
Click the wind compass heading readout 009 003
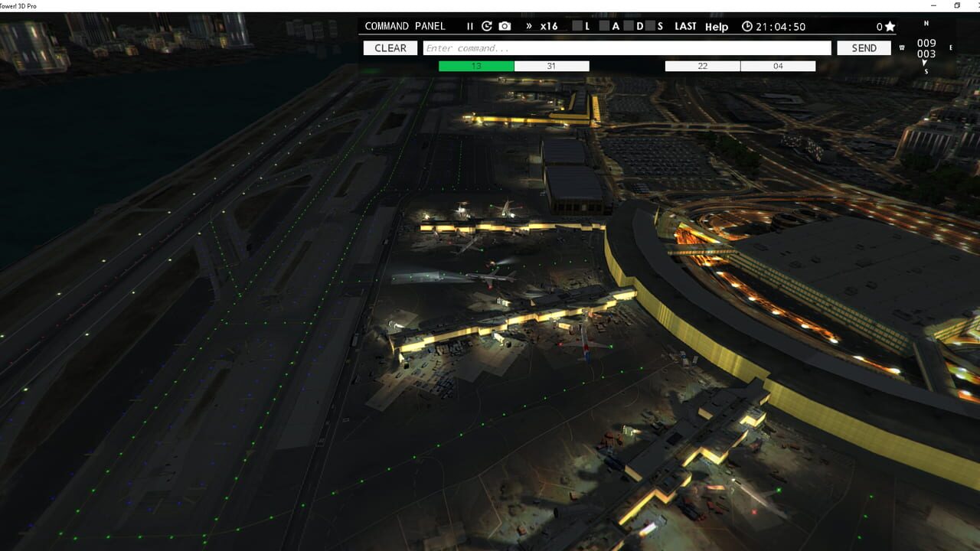(x=926, y=48)
